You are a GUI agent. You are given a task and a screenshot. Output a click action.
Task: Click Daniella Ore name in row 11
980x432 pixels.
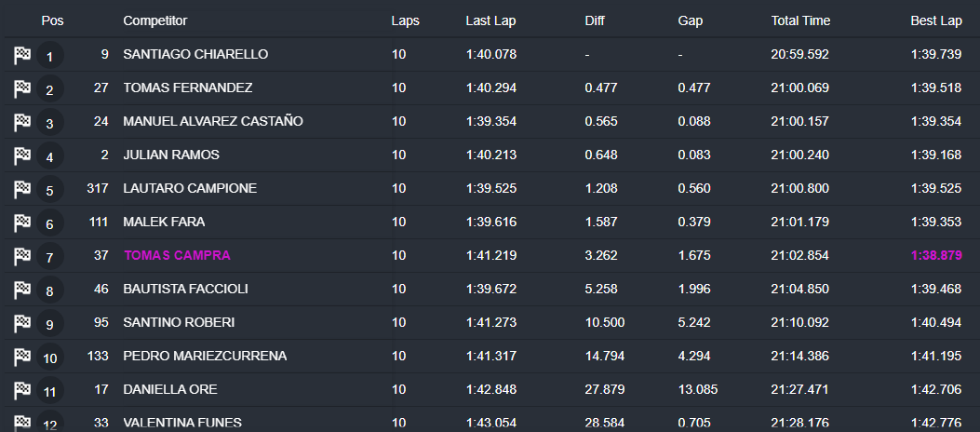[170, 389]
